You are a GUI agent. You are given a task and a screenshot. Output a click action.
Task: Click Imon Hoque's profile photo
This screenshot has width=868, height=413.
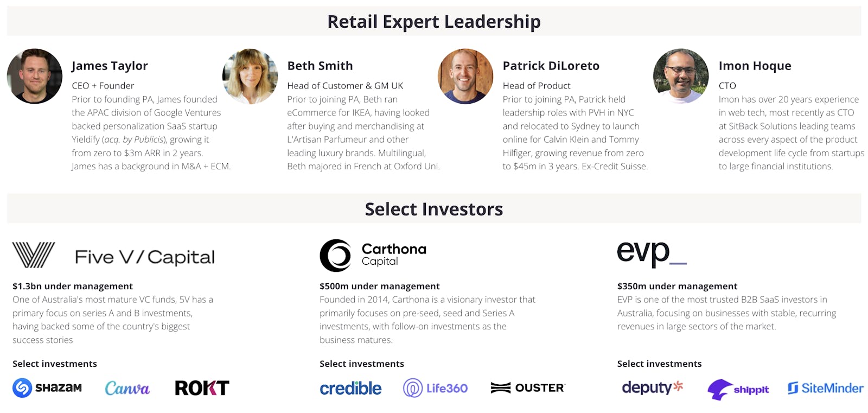pyautogui.click(x=681, y=76)
